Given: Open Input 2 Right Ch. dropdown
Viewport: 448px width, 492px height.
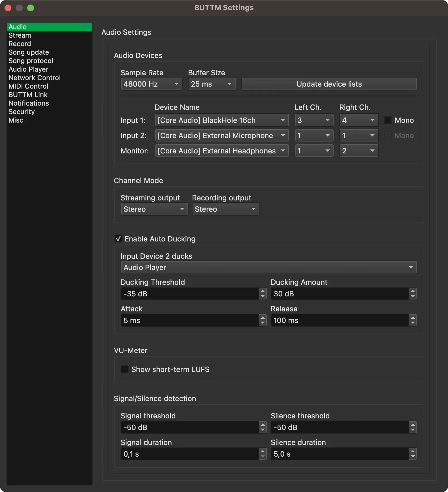Looking at the screenshot, I should pyautogui.click(x=359, y=135).
